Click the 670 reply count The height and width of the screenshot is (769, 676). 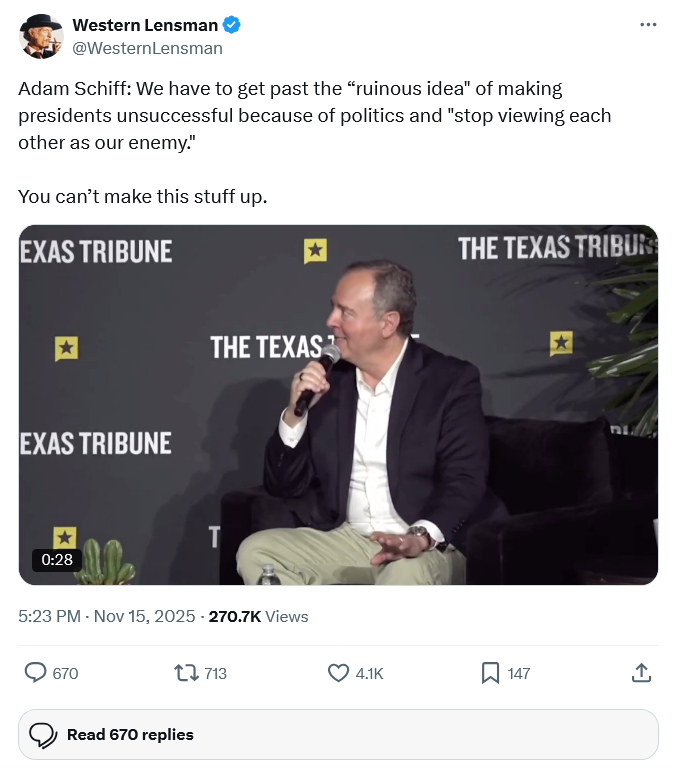65,674
